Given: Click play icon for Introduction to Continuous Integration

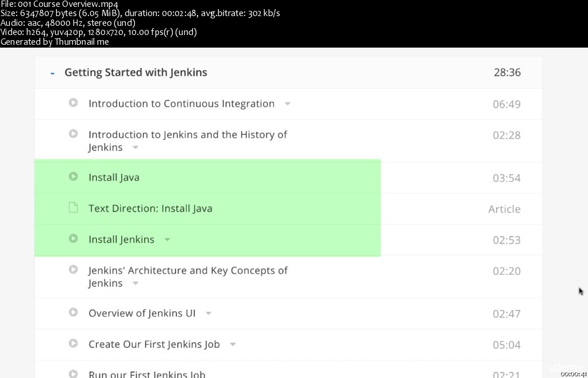Looking at the screenshot, I should coord(73,103).
